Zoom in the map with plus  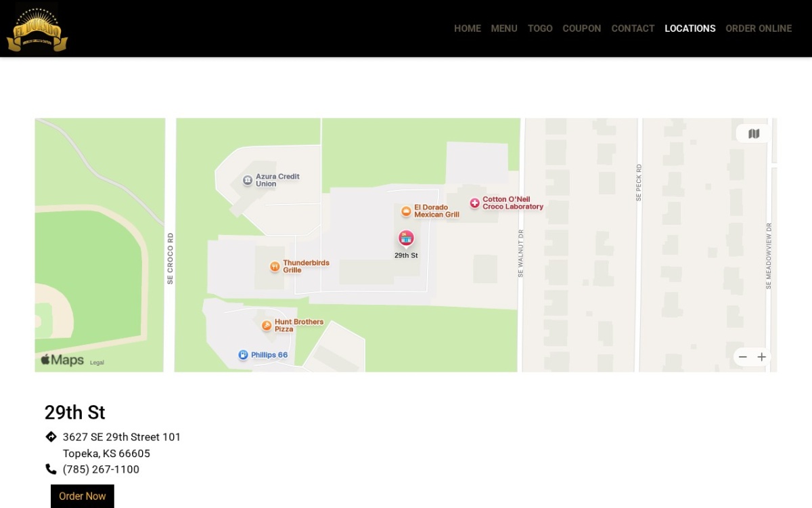coord(762,357)
